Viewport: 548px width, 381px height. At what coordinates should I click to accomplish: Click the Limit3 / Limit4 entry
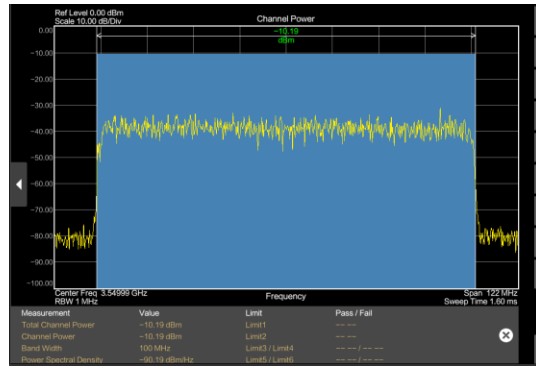tap(269, 348)
